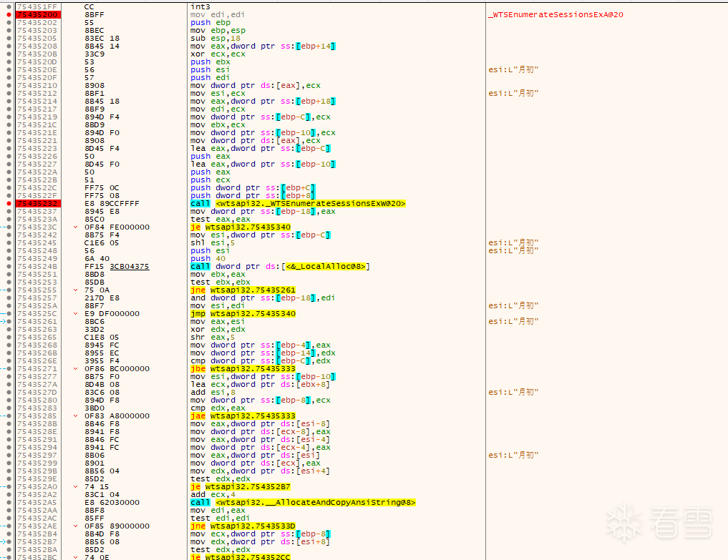Toggle the red breakpoint dot at 75435200
728x560 pixels.
tap(9, 15)
